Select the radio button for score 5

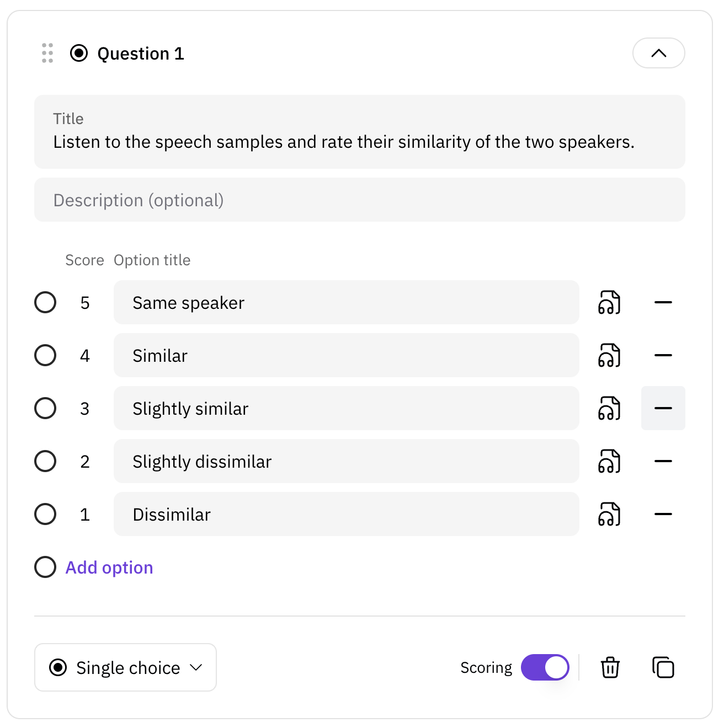click(45, 302)
